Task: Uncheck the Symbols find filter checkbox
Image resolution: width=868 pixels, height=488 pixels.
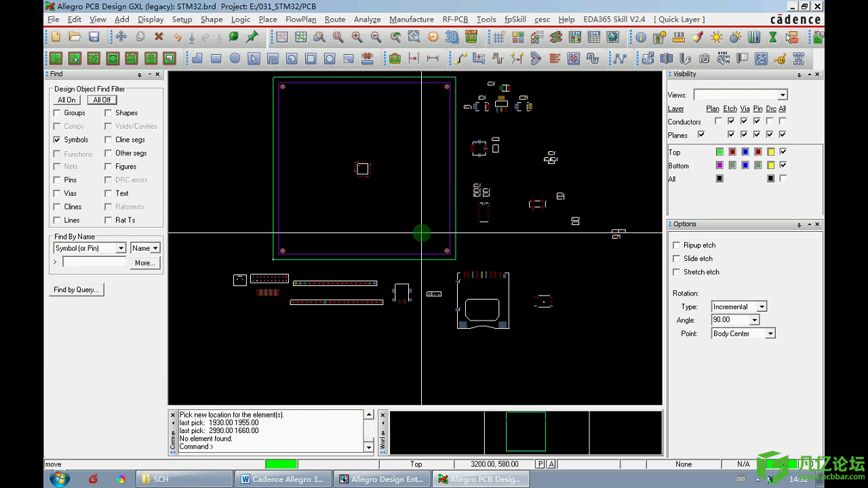Action: 57,140
